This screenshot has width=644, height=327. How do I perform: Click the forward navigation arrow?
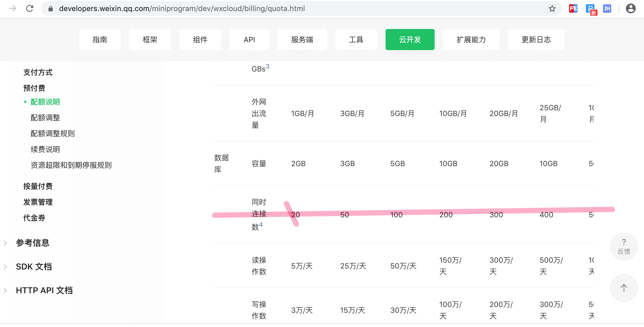point(12,9)
